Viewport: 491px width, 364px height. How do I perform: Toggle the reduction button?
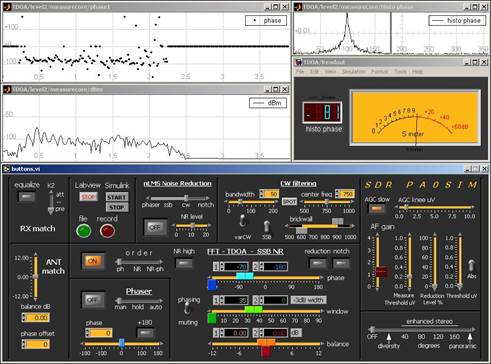(318, 264)
